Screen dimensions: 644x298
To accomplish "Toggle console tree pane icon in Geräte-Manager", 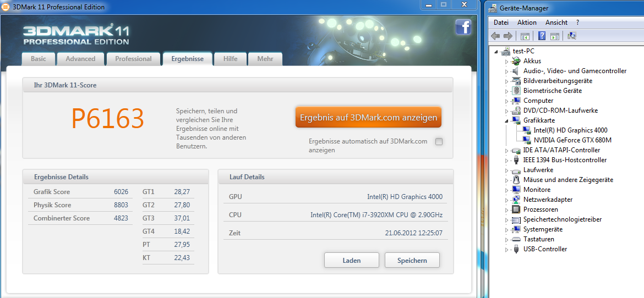I will point(525,36).
